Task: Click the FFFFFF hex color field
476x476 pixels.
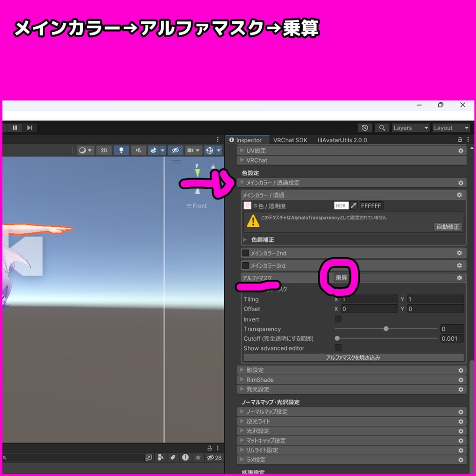Action: click(371, 205)
